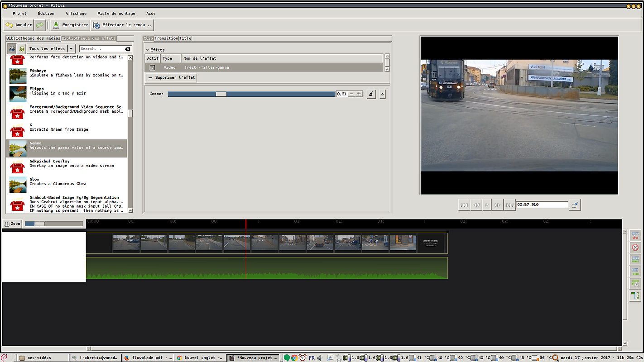Step back one second in the viewer

[x=476, y=205]
